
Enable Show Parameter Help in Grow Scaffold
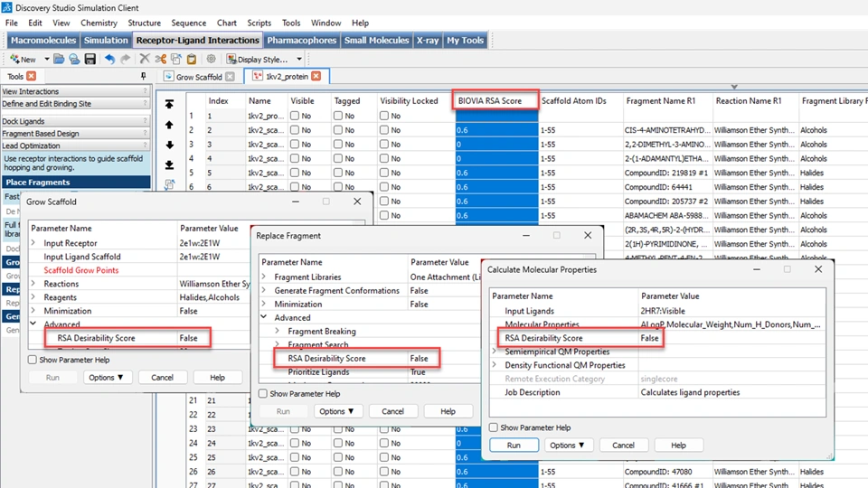[x=32, y=360]
